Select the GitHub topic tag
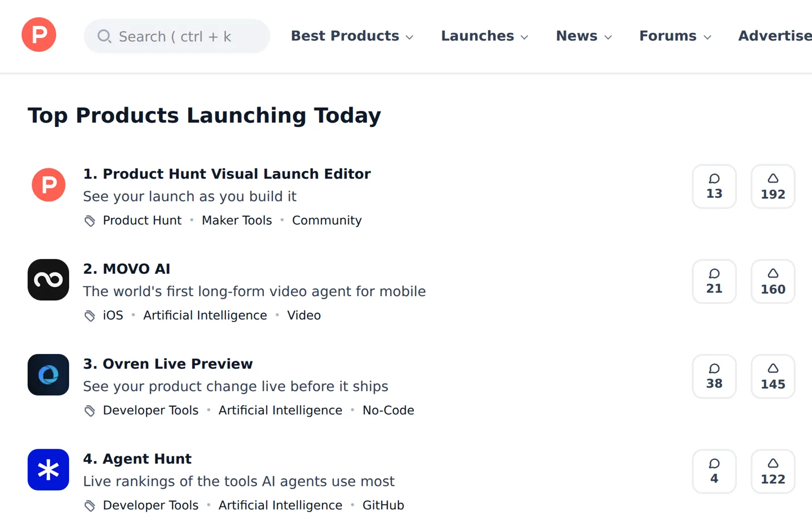The width and height of the screenshot is (812, 531). [x=383, y=506]
